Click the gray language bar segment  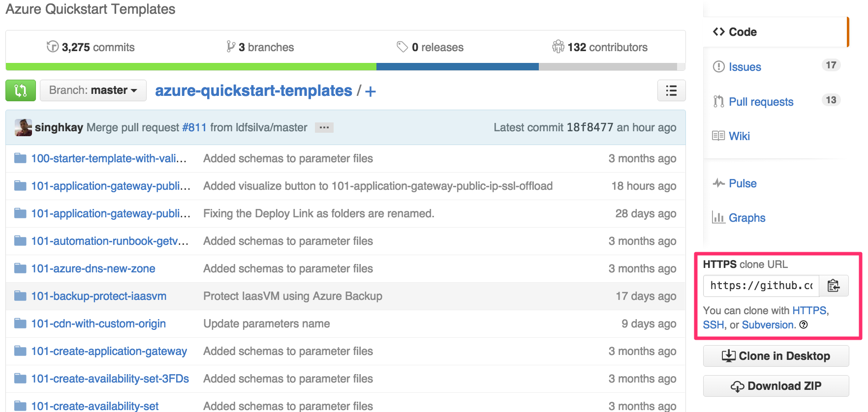point(608,67)
